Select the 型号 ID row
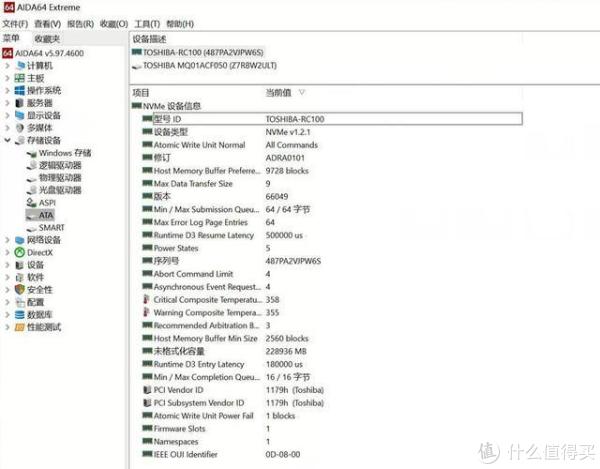Image resolution: width=600 pixels, height=469 pixels. pyautogui.click(x=332, y=119)
